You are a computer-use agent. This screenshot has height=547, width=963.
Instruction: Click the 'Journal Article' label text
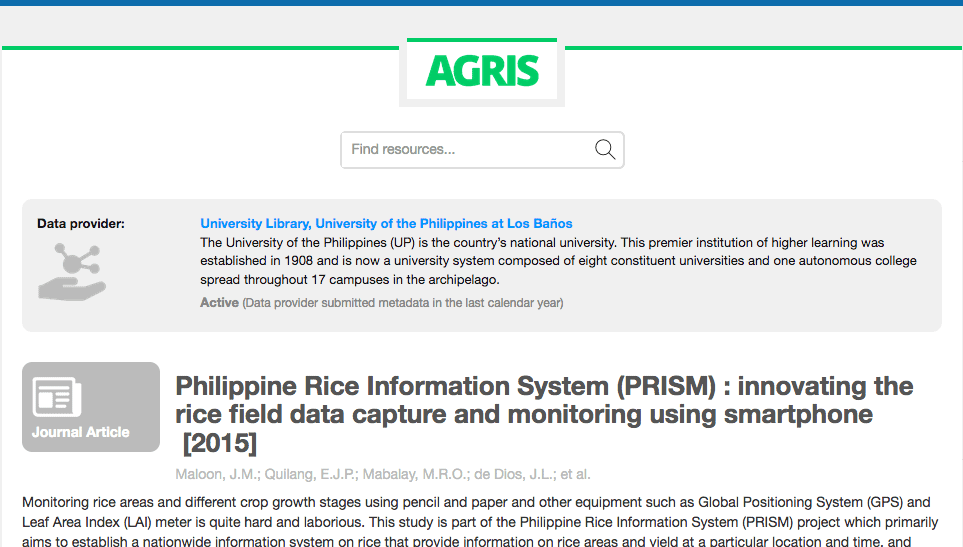point(80,433)
